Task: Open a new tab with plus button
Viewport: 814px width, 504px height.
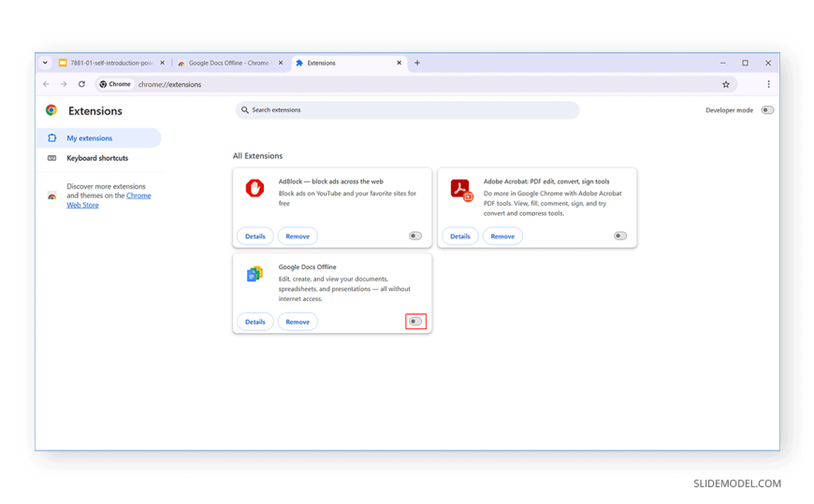Action: click(x=417, y=63)
